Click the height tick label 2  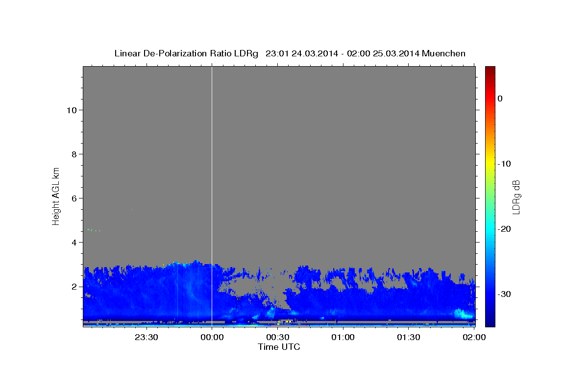pyautogui.click(x=74, y=286)
